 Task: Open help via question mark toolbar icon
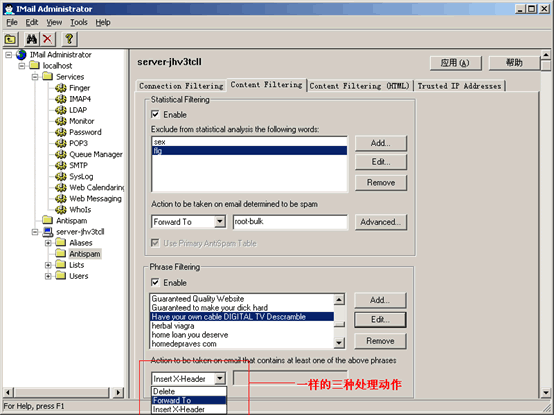click(69, 39)
